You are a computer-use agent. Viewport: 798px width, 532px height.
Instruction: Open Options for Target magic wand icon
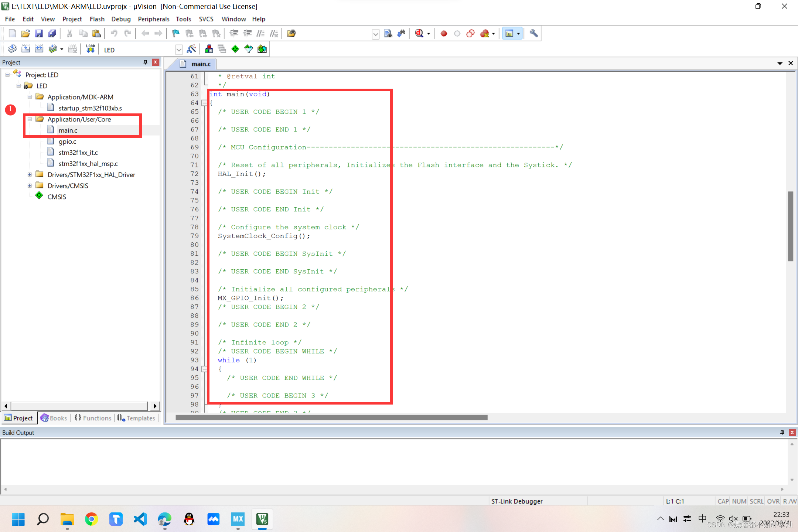tap(191, 49)
